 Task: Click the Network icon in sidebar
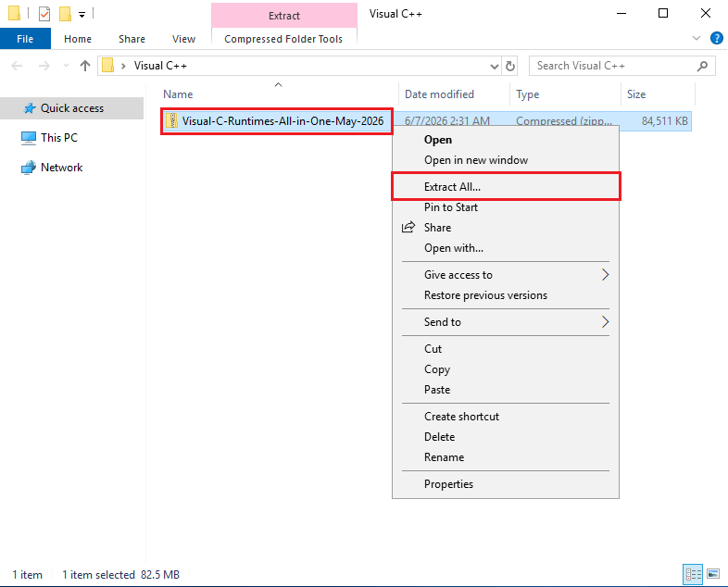pos(29,168)
